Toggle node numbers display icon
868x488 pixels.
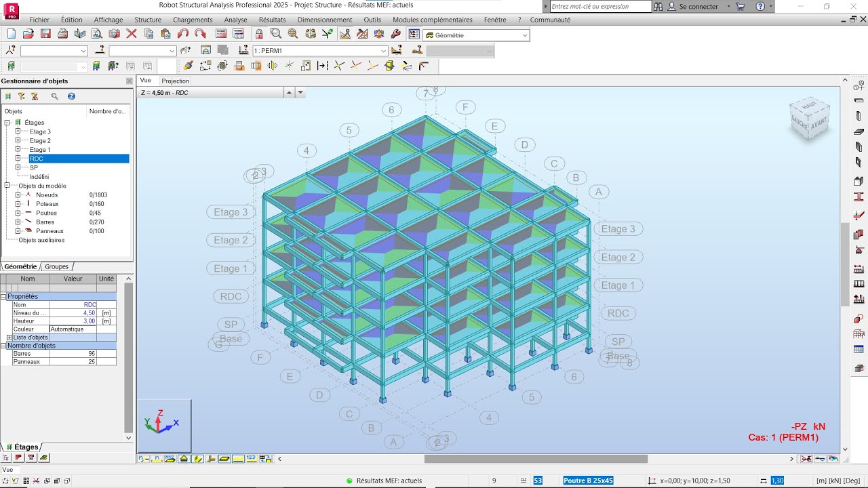coord(143,459)
